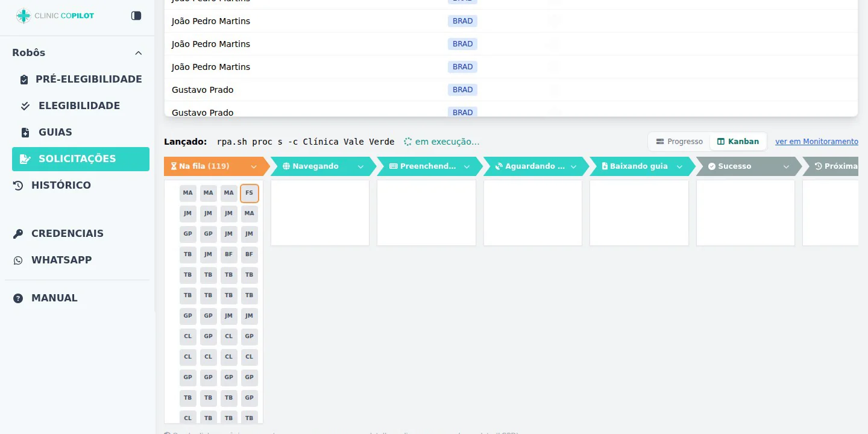Image resolution: width=868 pixels, height=434 pixels.
Task: Click the Clinic Copilot logo
Action: (55, 16)
